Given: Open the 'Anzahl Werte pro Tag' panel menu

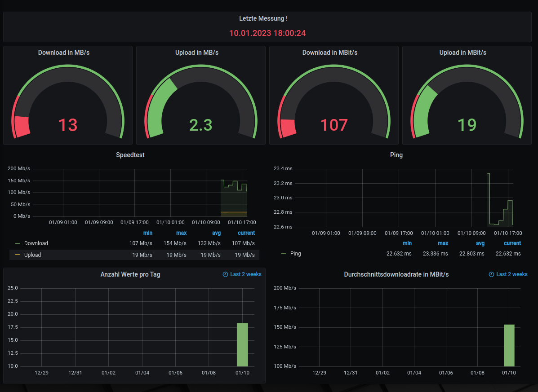Looking at the screenshot, I should (130, 274).
